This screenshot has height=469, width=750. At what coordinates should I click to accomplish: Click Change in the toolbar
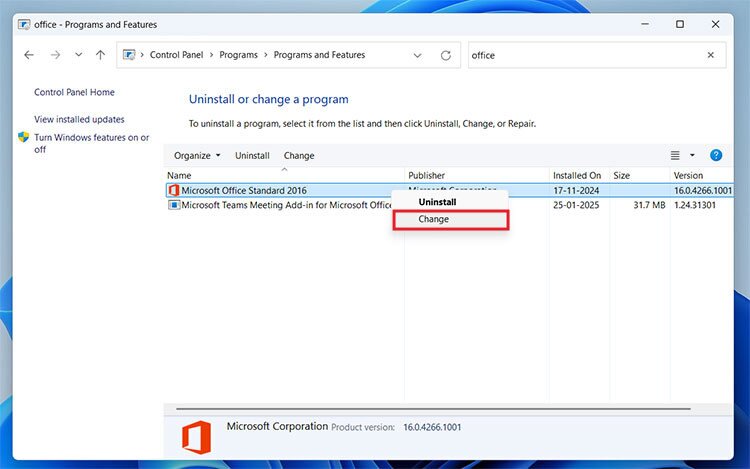[x=299, y=155]
